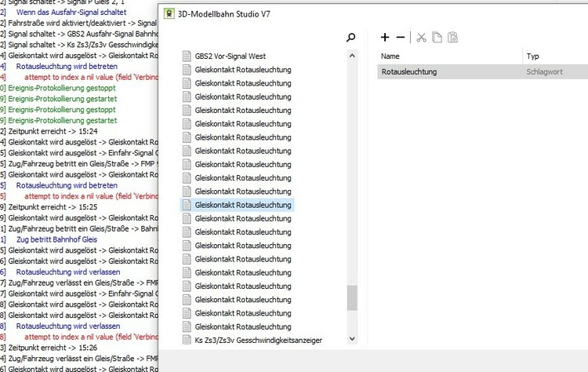Screen dimensions: 588x372
Task: Add a new entry with plus icon
Action: 385,37
